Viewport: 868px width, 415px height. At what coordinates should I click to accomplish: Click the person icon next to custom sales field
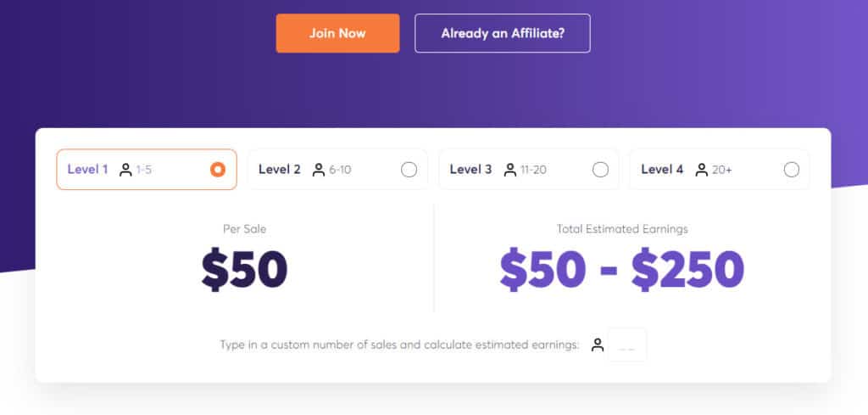(598, 345)
